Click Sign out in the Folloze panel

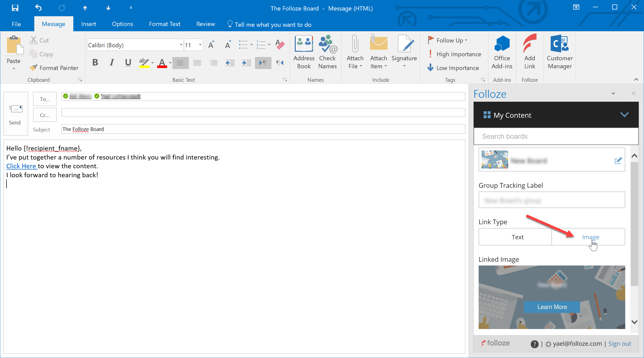[619, 343]
